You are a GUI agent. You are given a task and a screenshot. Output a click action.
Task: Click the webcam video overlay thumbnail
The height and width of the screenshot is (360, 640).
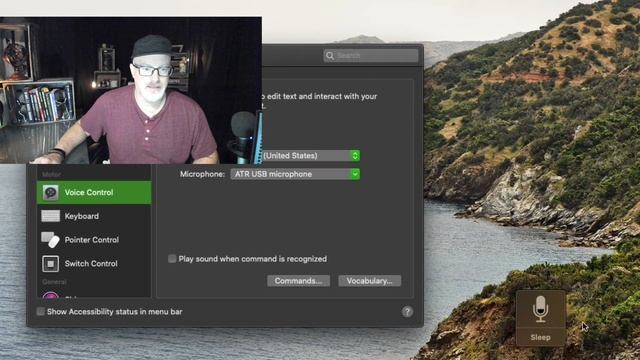[x=131, y=90]
